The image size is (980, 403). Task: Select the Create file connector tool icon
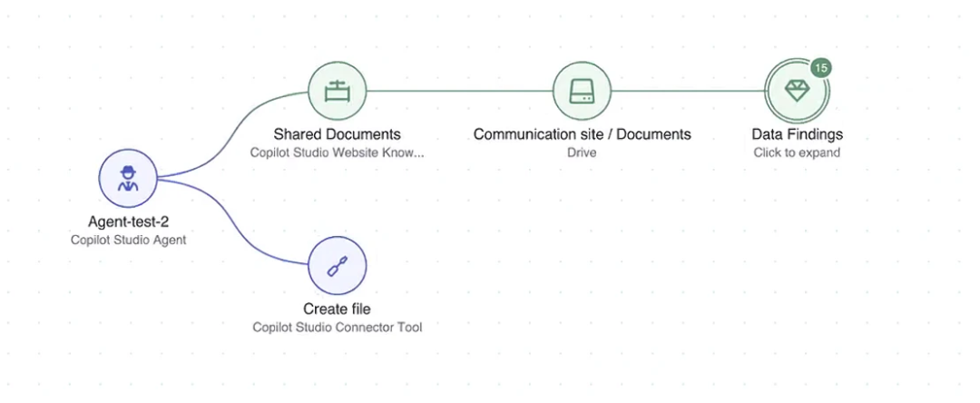[338, 266]
